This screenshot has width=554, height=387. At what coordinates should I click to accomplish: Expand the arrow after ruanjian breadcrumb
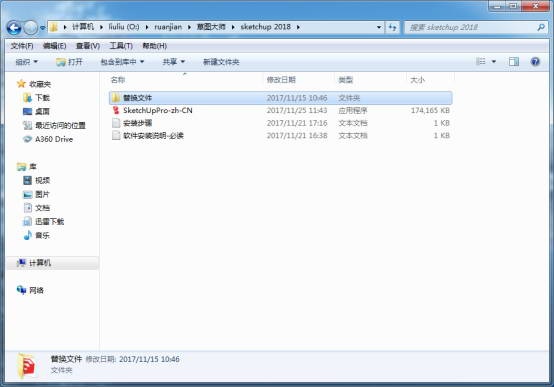pos(189,27)
